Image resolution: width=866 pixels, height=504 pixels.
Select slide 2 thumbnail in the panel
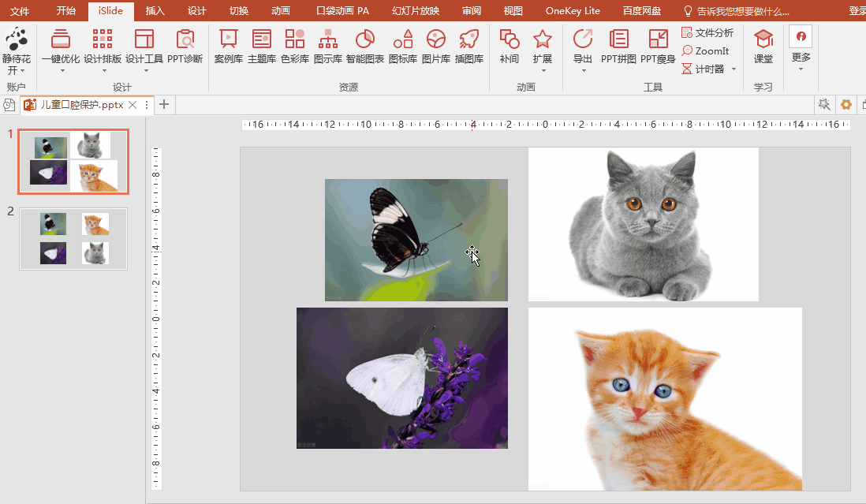pos(73,239)
